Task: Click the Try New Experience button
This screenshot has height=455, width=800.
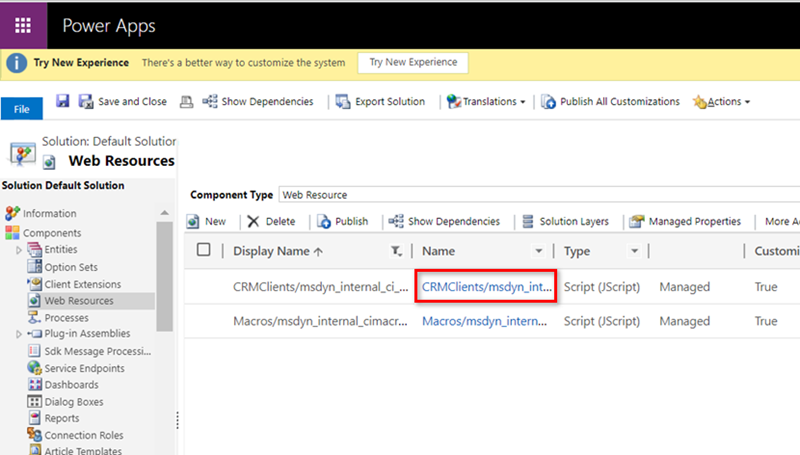Action: pos(412,62)
